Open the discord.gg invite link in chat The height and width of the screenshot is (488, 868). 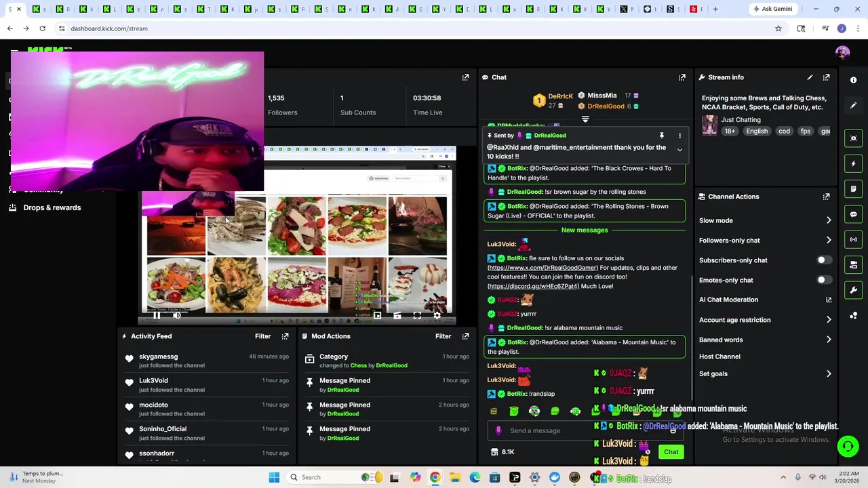[533, 286]
